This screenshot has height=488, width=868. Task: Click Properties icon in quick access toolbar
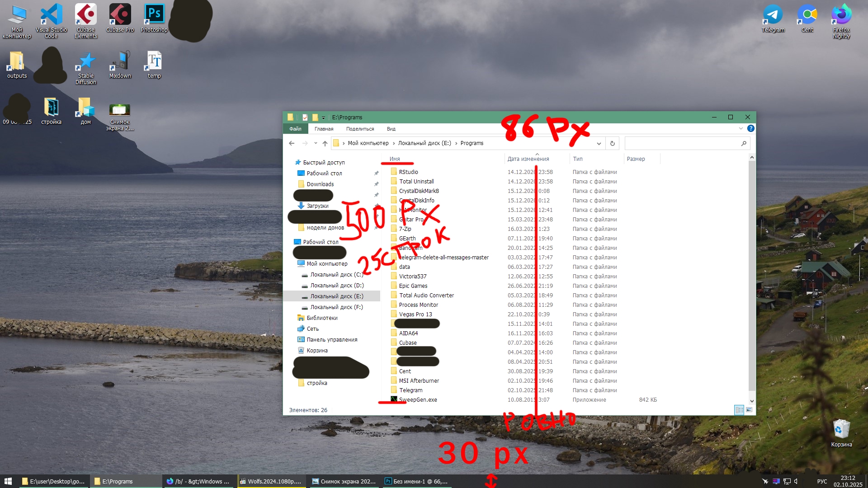[305, 117]
